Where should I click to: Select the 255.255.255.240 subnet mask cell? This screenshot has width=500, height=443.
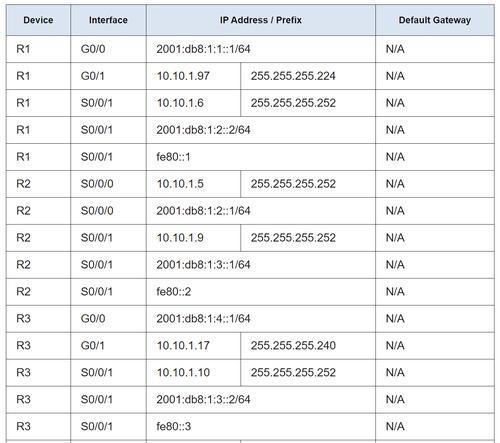pyautogui.click(x=308, y=346)
